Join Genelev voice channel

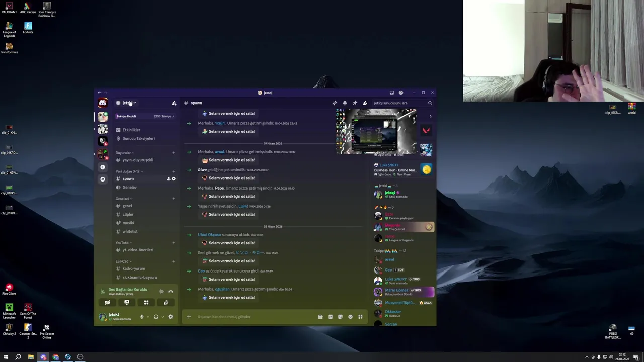pyautogui.click(x=145, y=187)
